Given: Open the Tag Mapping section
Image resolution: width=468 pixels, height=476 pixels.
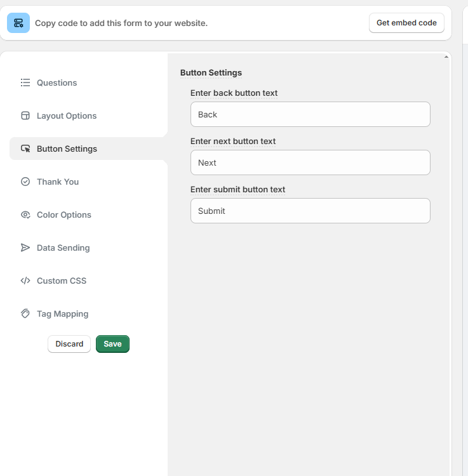Looking at the screenshot, I should pos(62,314).
